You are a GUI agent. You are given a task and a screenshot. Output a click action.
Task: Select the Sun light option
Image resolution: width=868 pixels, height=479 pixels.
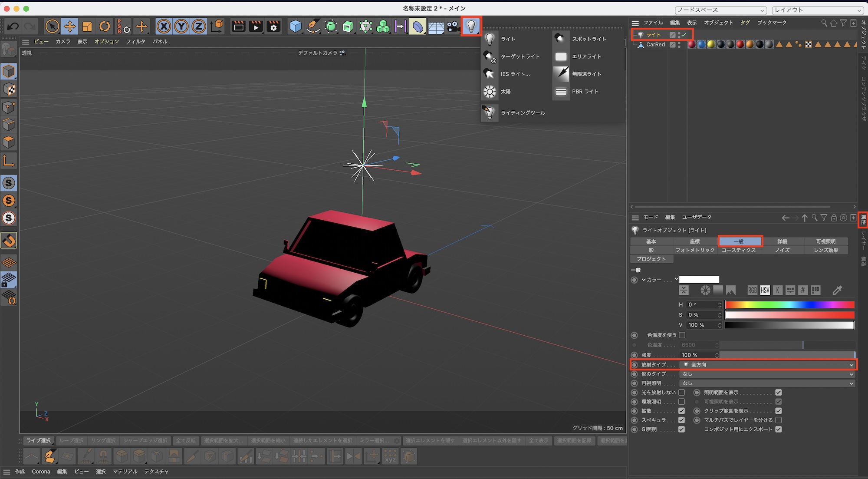[x=505, y=92]
